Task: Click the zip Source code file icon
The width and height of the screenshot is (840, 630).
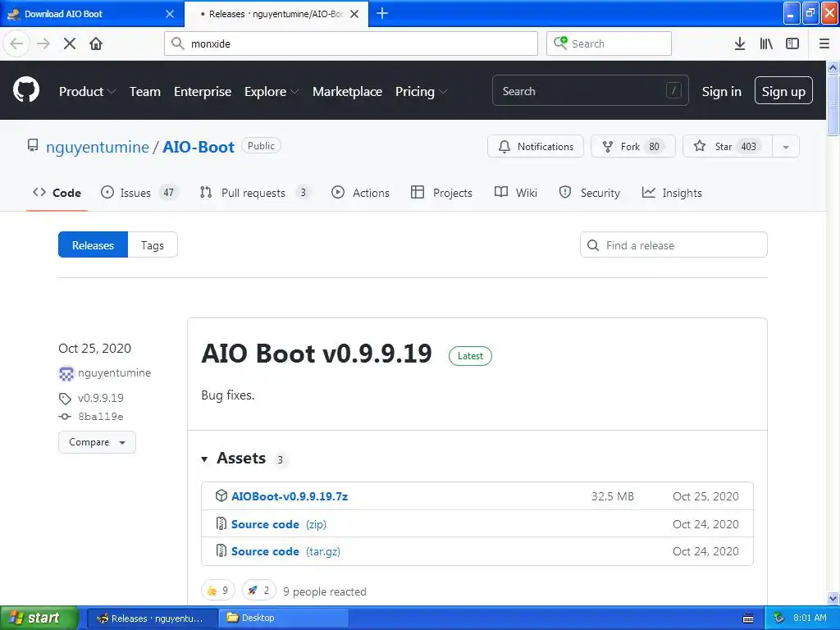Action: (221, 523)
